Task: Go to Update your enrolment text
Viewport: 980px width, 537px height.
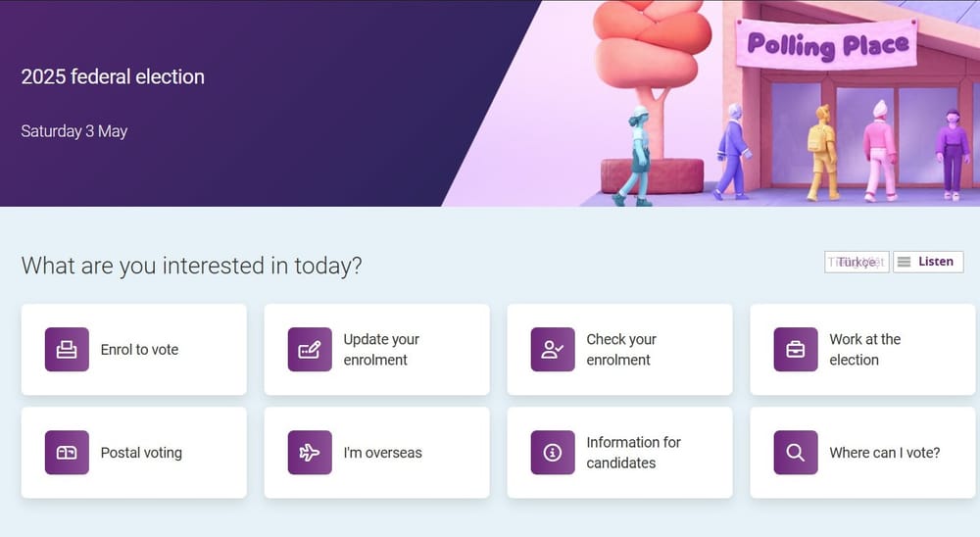Action: coord(381,350)
